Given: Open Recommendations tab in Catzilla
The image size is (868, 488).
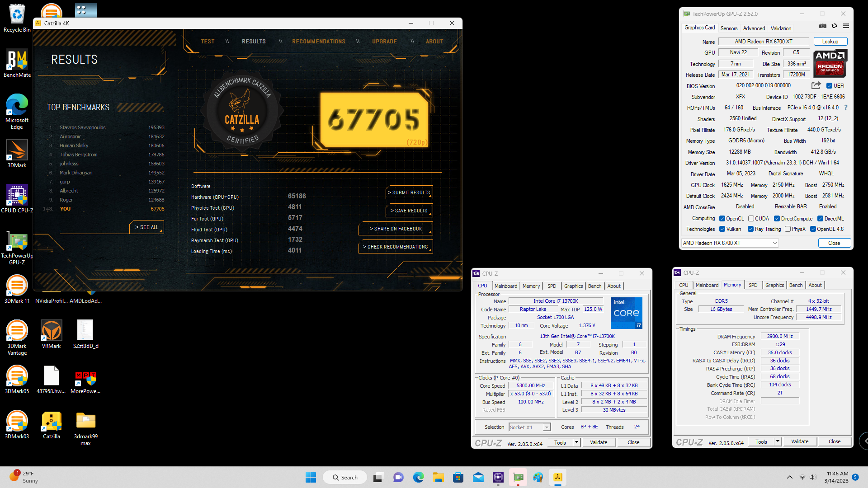Looking at the screenshot, I should pos(318,41).
